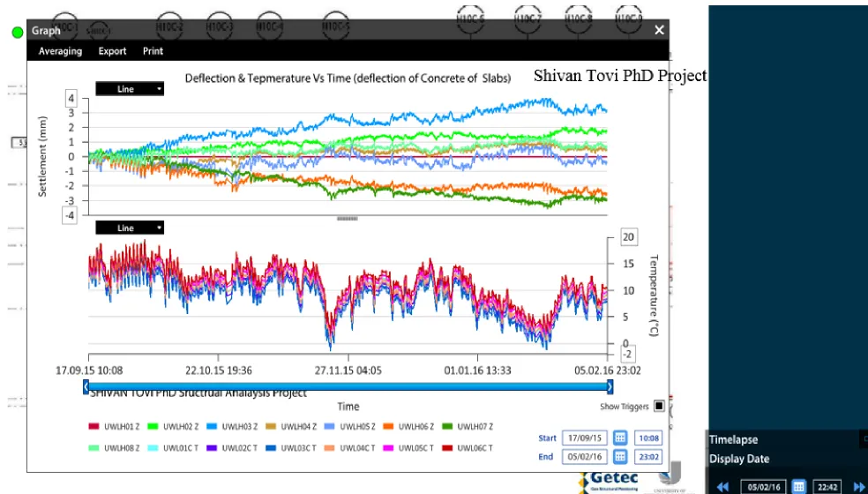Click the 27.11.15 04:05 time axis label

pos(348,370)
